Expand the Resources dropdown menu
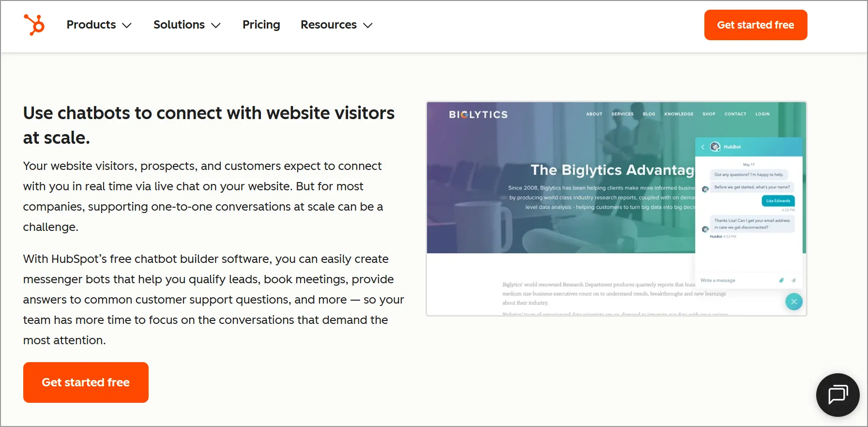The image size is (868, 427). pyautogui.click(x=337, y=25)
